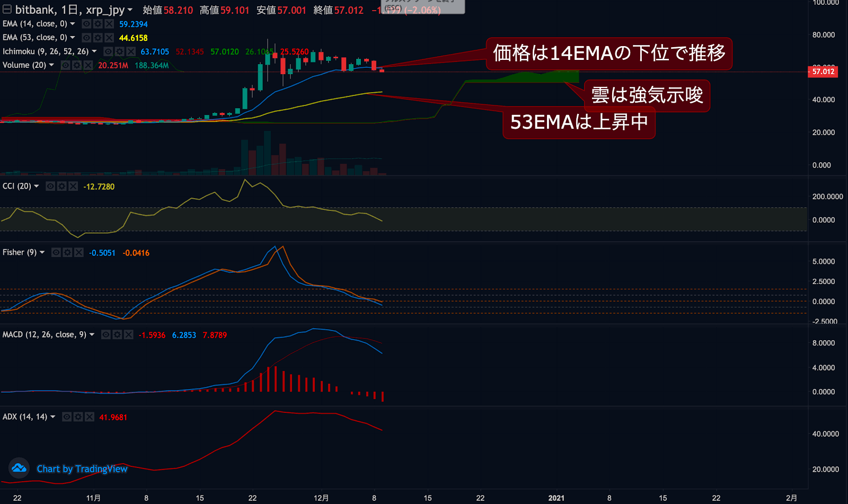Expand the bitbank xrp_jpy symbol dropdown
Image resolution: width=848 pixels, height=504 pixels.
click(x=130, y=10)
